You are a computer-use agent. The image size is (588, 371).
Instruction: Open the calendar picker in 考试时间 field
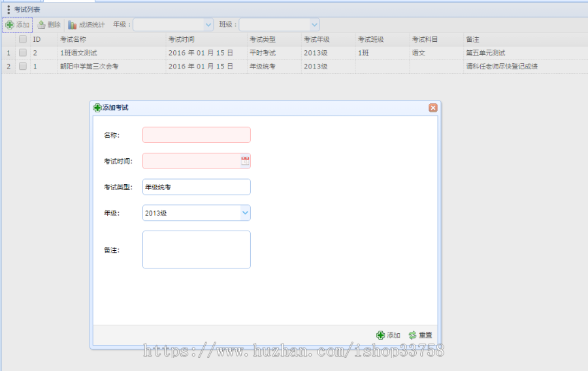[245, 161]
